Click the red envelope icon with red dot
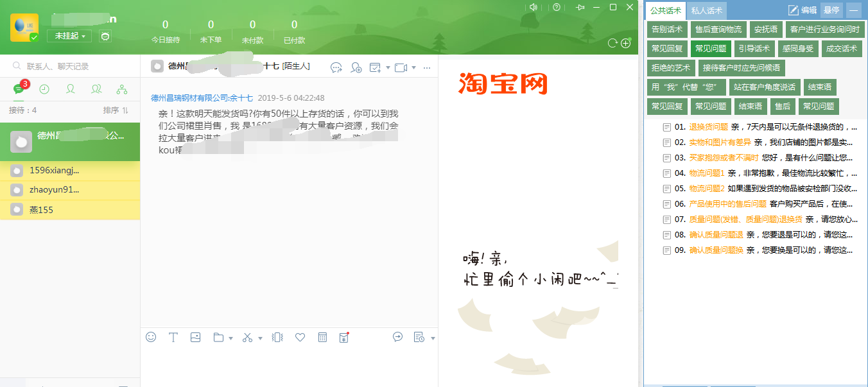 tap(343, 337)
